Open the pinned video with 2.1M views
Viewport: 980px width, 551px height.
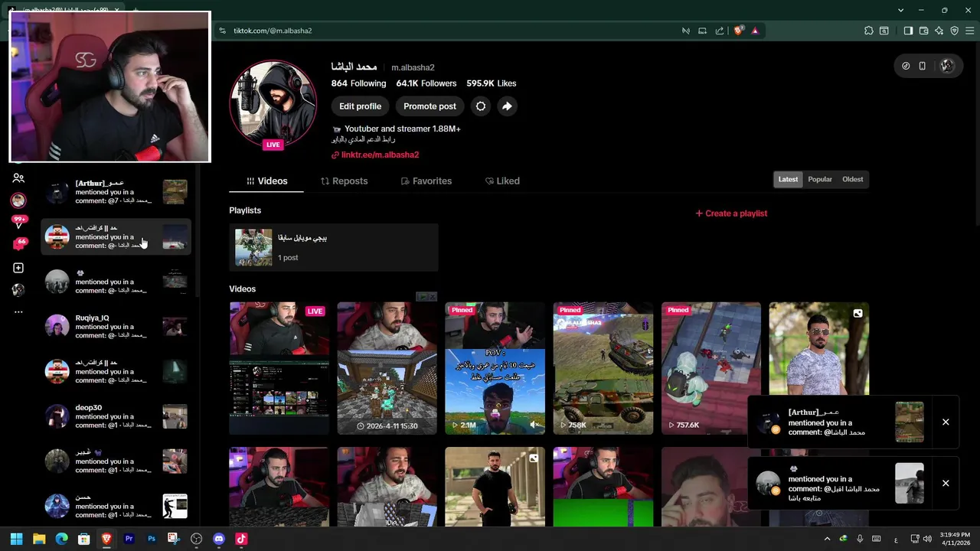495,368
